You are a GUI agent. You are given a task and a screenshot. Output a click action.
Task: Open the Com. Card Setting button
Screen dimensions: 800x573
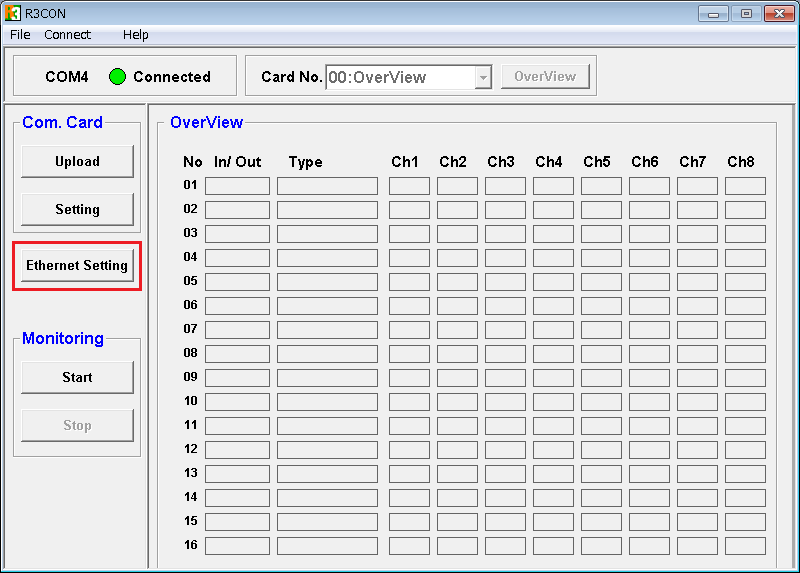(x=77, y=210)
